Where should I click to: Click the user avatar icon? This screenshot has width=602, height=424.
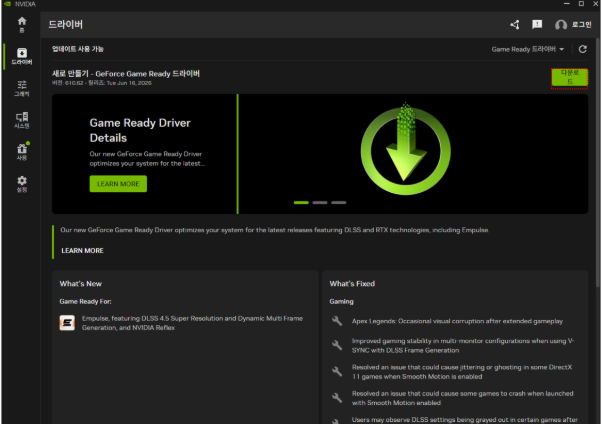coord(561,25)
